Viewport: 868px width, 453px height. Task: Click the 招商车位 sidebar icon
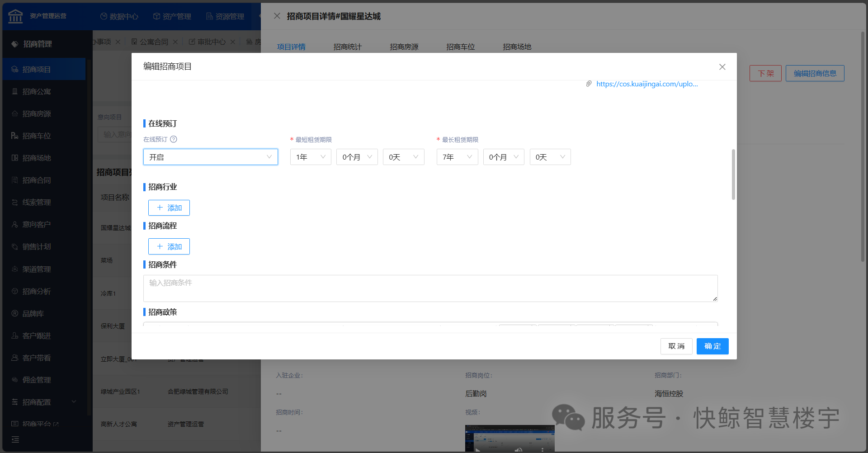15,136
